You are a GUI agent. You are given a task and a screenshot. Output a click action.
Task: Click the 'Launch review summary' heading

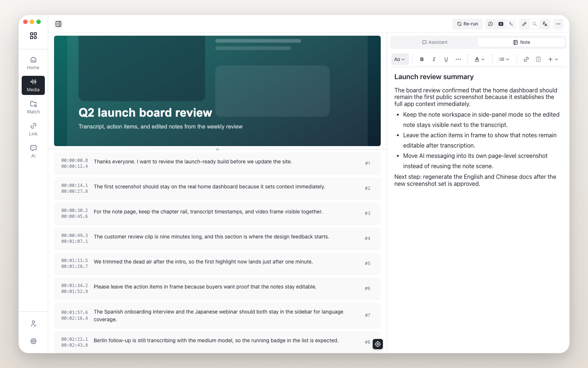click(x=434, y=77)
